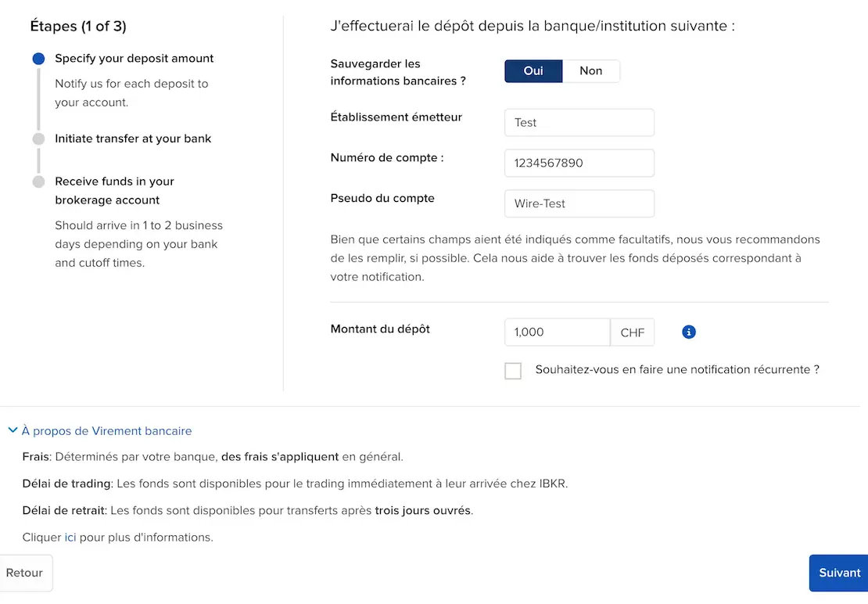Click the blue step one circle indicator
The height and width of the screenshot is (604, 868).
(x=38, y=59)
